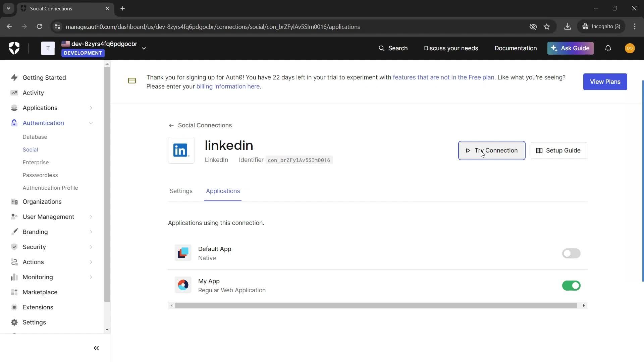Open the Setup Guide

(559, 150)
